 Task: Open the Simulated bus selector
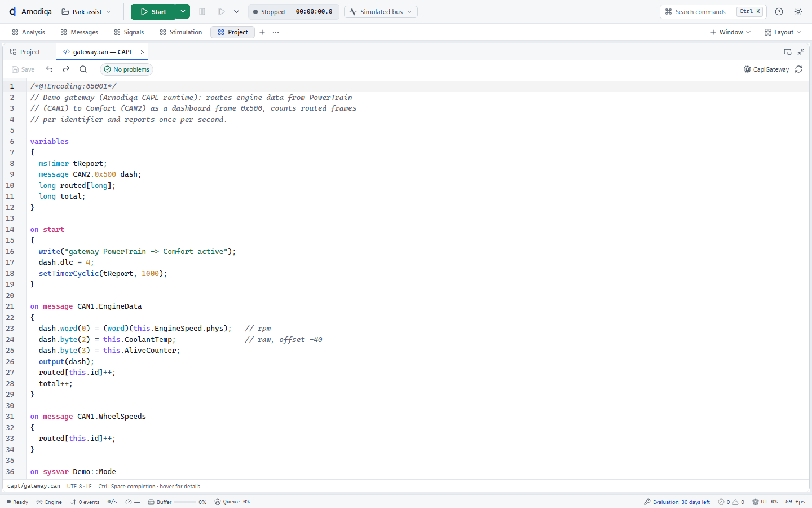[381, 12]
